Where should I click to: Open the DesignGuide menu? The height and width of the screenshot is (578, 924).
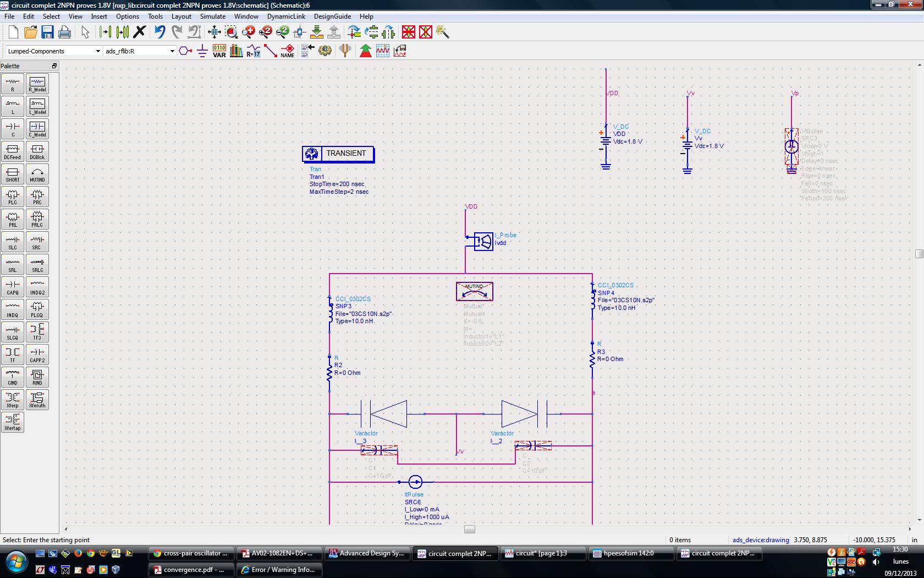pos(332,17)
